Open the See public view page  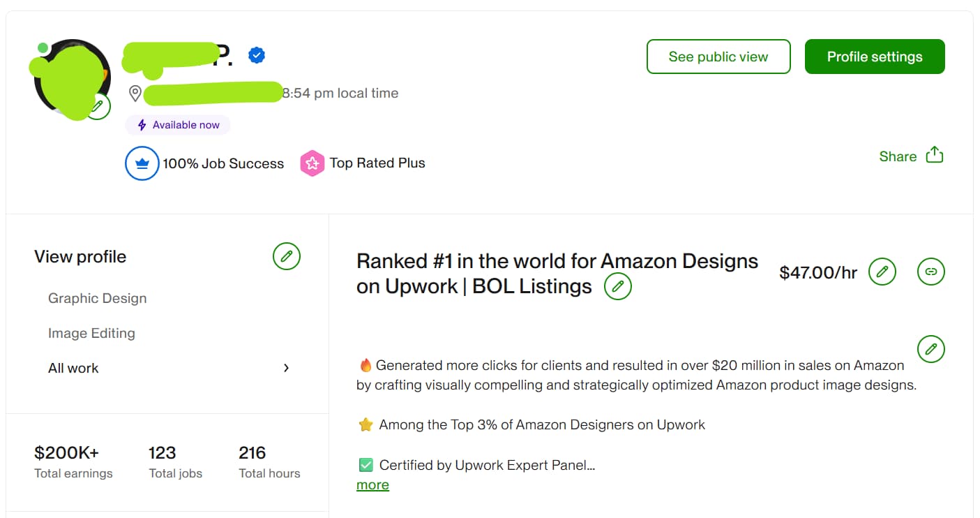tap(718, 57)
